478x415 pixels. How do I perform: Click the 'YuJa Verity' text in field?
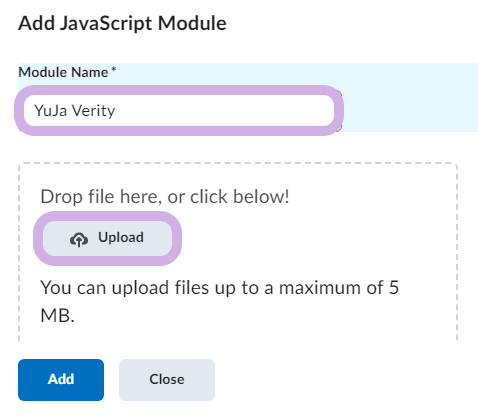click(75, 110)
